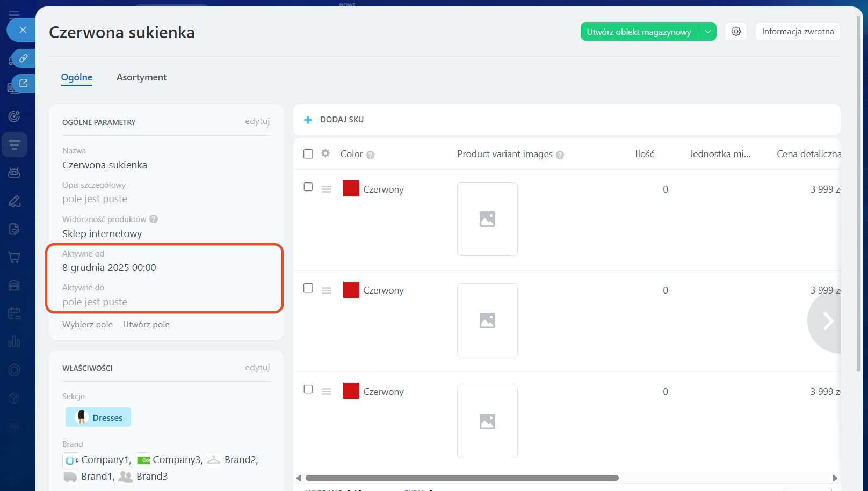Screen dimensions: 868x491
Task: Click help icon beside Widoczność produktów
Action: [x=154, y=219]
